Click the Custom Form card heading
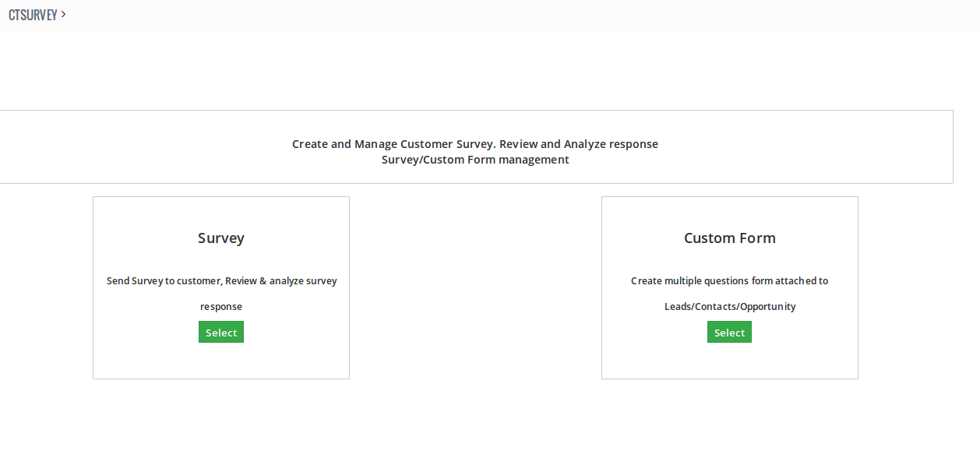Screen dimensions: 980x458 coord(730,238)
